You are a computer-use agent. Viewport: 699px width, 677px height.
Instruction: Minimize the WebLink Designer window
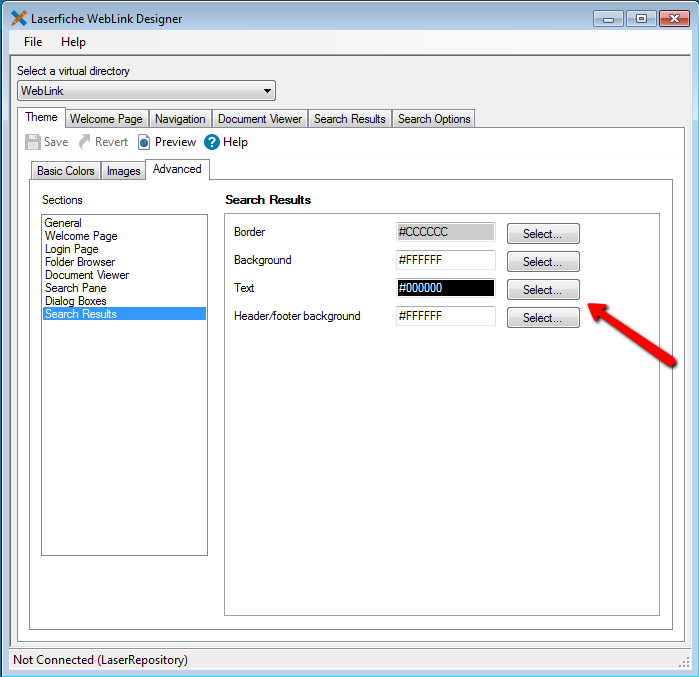coord(608,19)
